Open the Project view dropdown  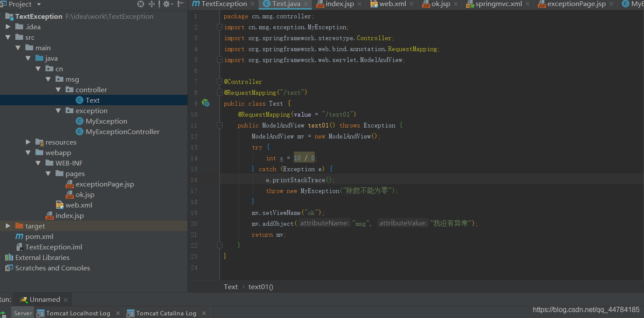(39, 4)
